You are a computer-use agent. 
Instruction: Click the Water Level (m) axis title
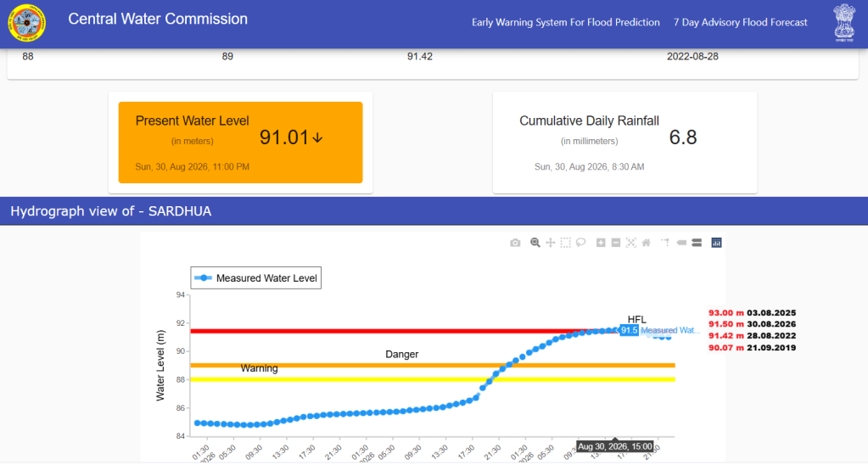pyautogui.click(x=160, y=366)
